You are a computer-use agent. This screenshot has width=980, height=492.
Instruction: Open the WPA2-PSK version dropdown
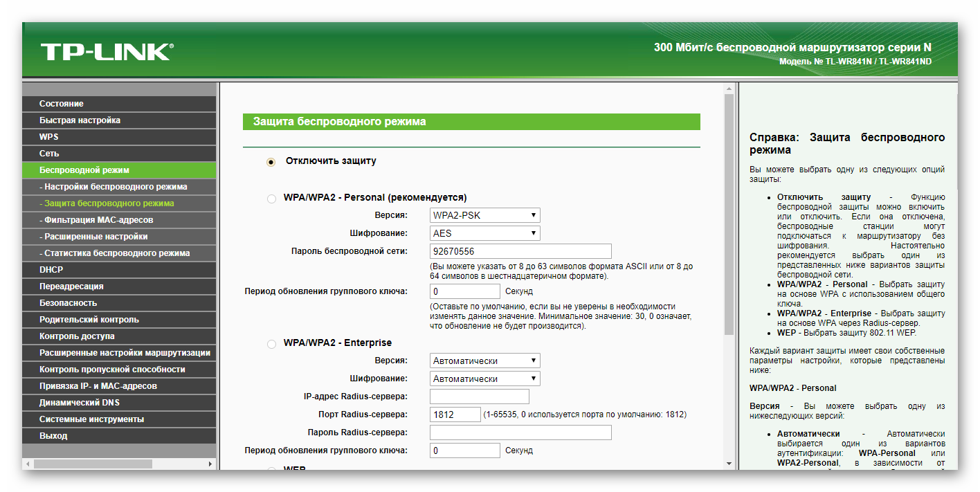(484, 215)
